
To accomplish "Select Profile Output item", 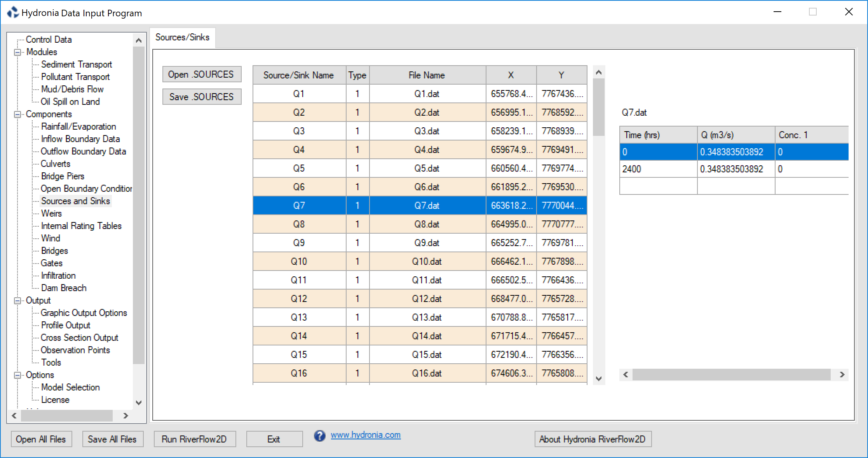I will pos(66,325).
